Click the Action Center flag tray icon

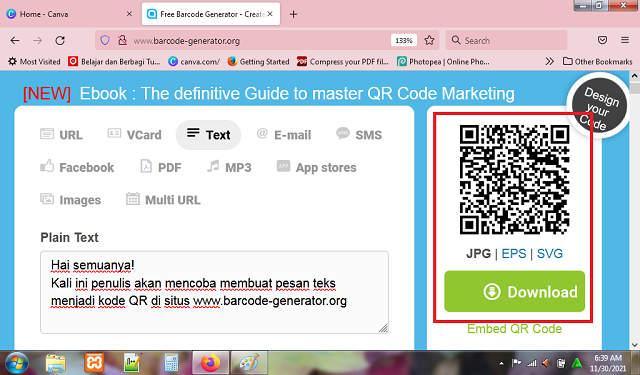[516, 363]
